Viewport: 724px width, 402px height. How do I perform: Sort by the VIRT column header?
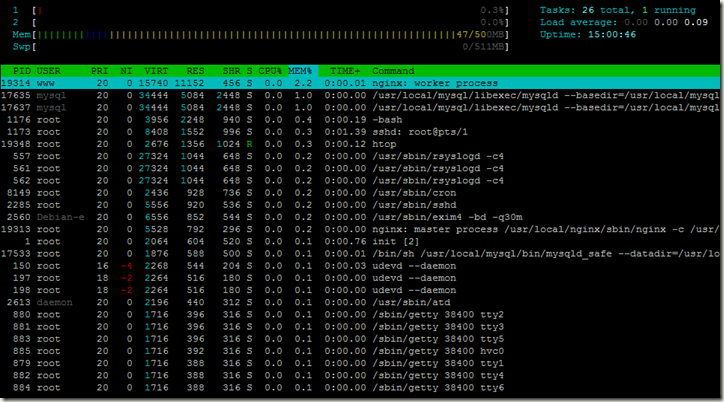click(156, 71)
